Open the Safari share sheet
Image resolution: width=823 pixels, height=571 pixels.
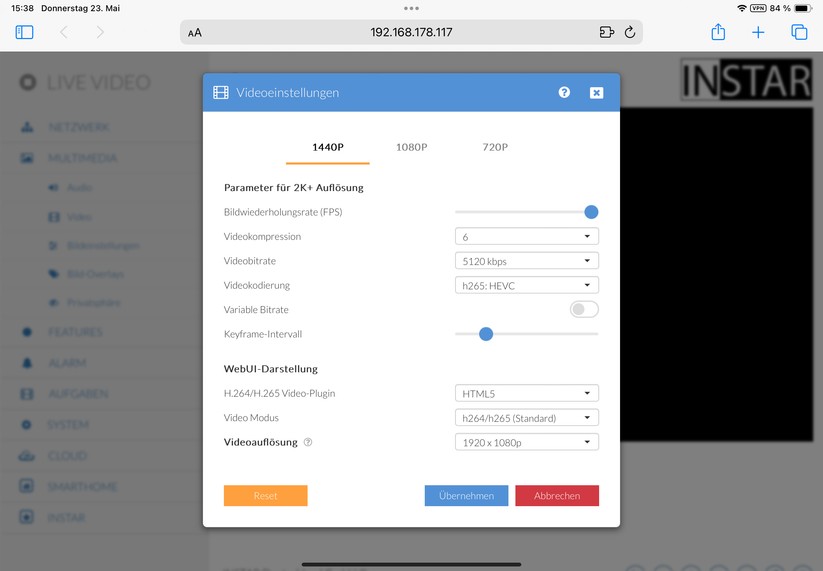(x=718, y=32)
